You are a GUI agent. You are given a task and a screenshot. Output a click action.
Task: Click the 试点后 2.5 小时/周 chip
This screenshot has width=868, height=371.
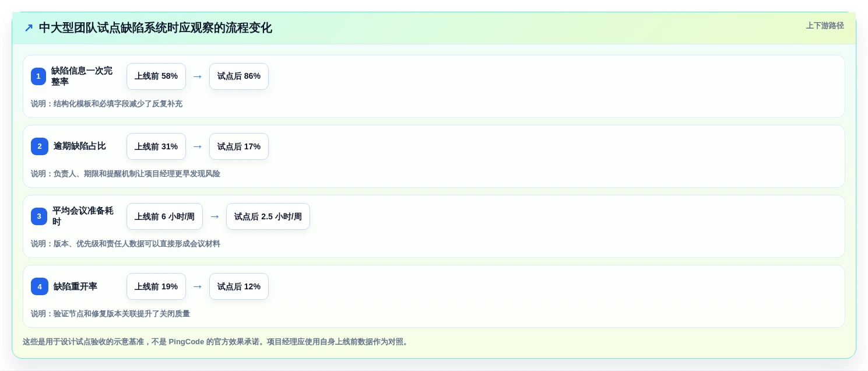(x=268, y=216)
